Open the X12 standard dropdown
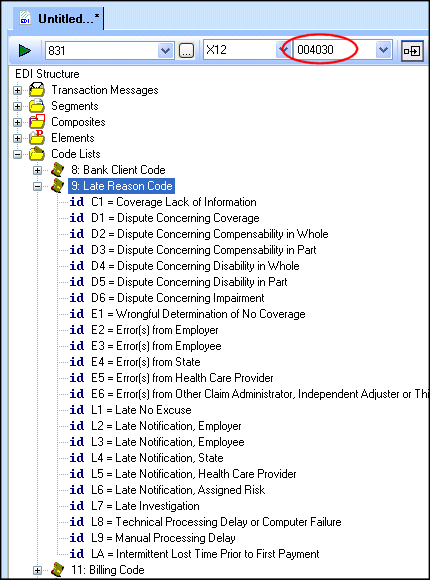430x580 pixels. coord(283,50)
